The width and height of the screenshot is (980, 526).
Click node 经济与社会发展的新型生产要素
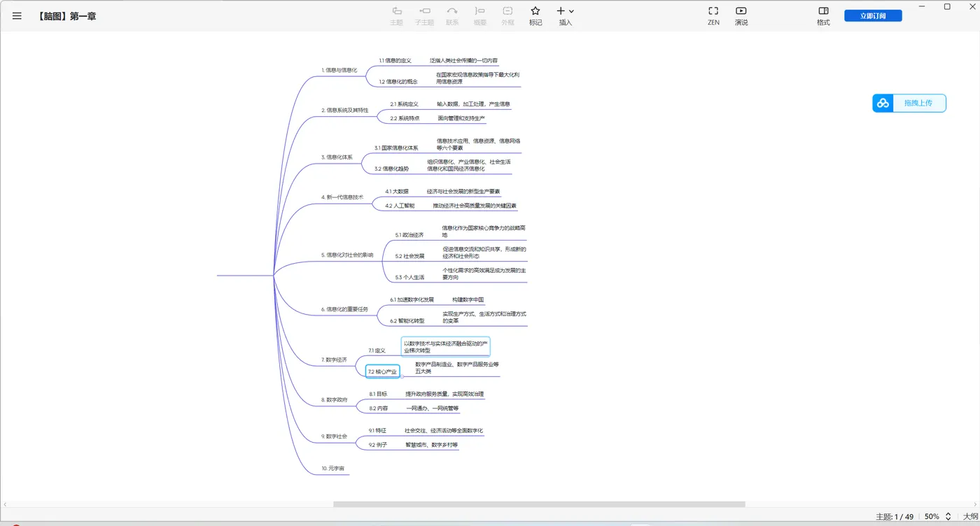click(463, 191)
